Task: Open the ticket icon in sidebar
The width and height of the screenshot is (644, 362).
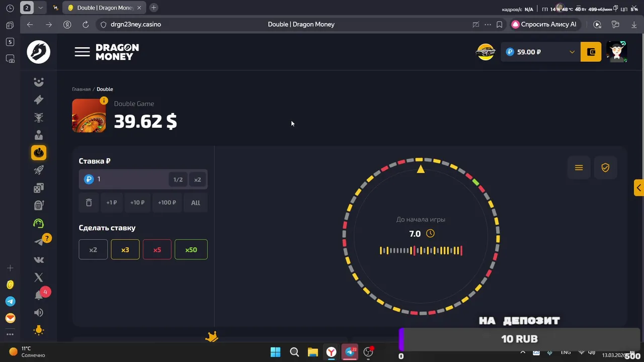Action: 39,100
